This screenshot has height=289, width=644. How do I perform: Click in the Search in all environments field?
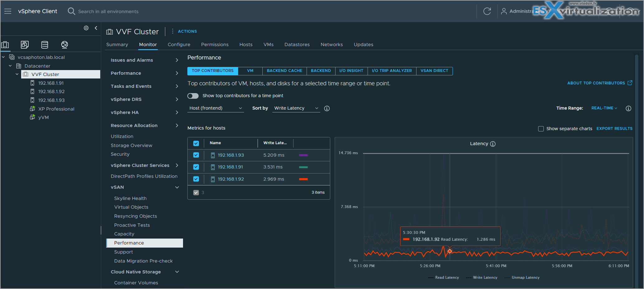click(x=108, y=12)
